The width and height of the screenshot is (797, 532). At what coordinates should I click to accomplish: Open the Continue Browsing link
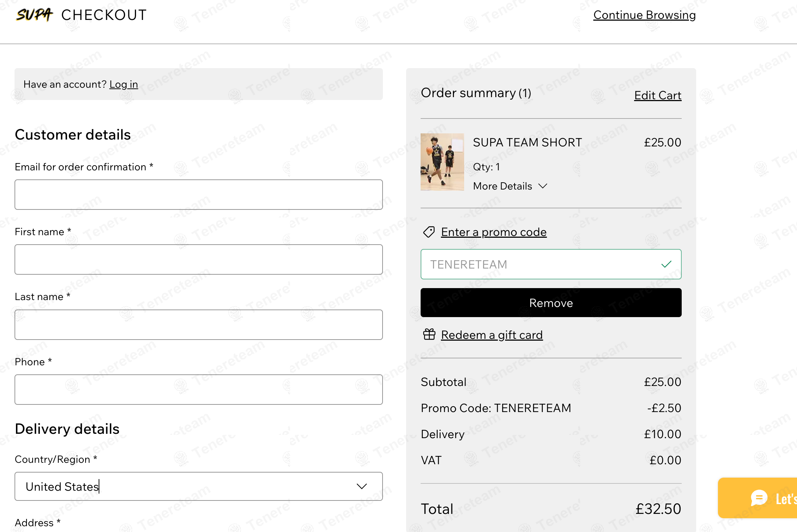pyautogui.click(x=644, y=15)
